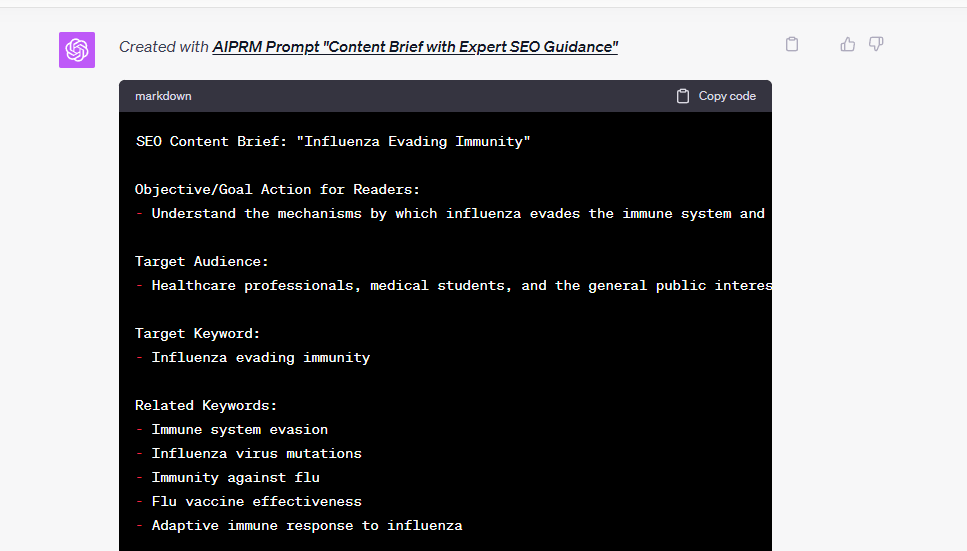Click the Immune system evasion keyword
Image resolution: width=967 pixels, height=551 pixels.
pos(240,430)
